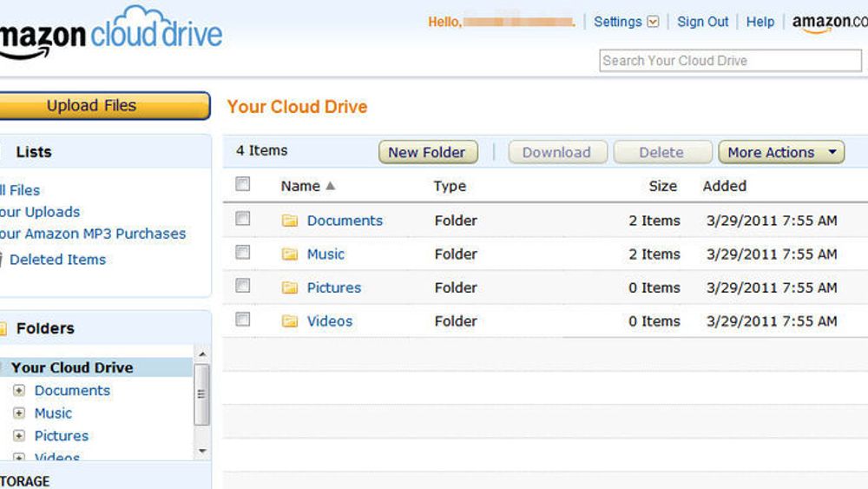The height and width of the screenshot is (489, 868).
Task: Click the Documents folder icon in file list
Action: [x=290, y=221]
